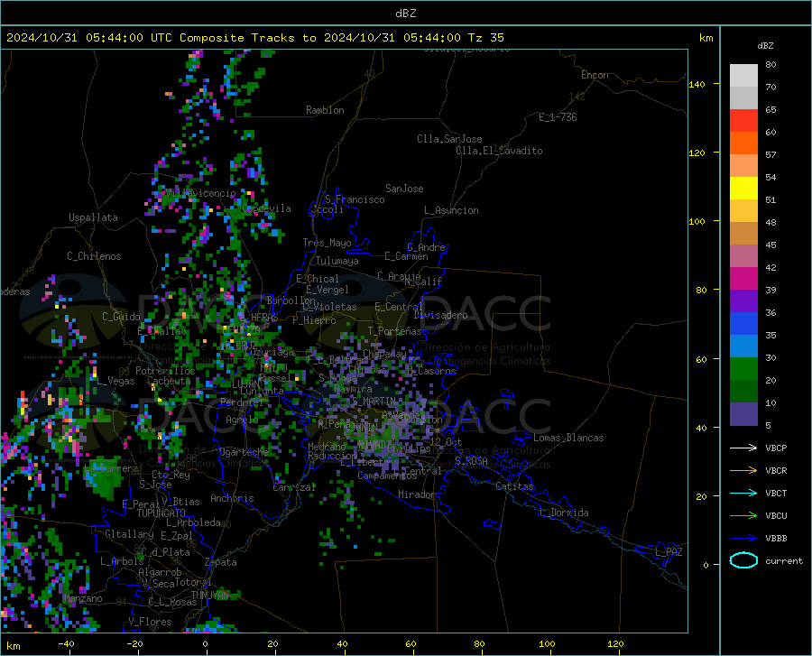812x656 pixels.
Task: Click the Potrerillos place label
Action: pos(165,371)
